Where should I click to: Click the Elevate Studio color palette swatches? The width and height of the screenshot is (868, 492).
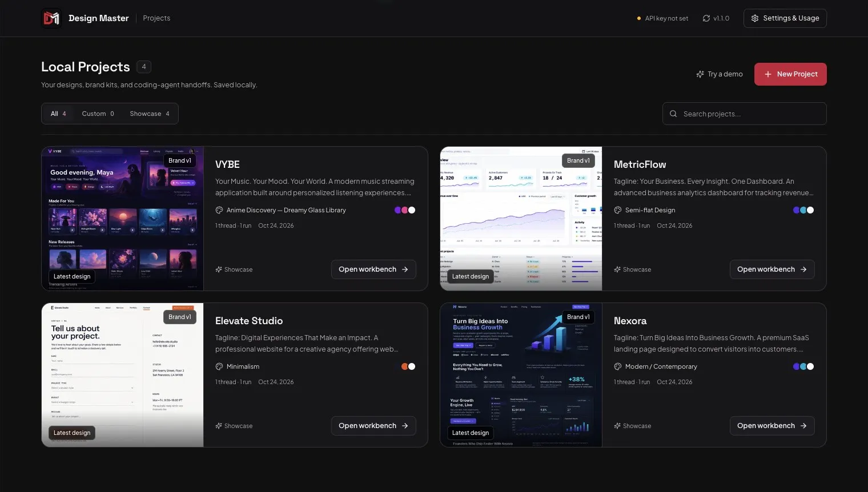(408, 366)
